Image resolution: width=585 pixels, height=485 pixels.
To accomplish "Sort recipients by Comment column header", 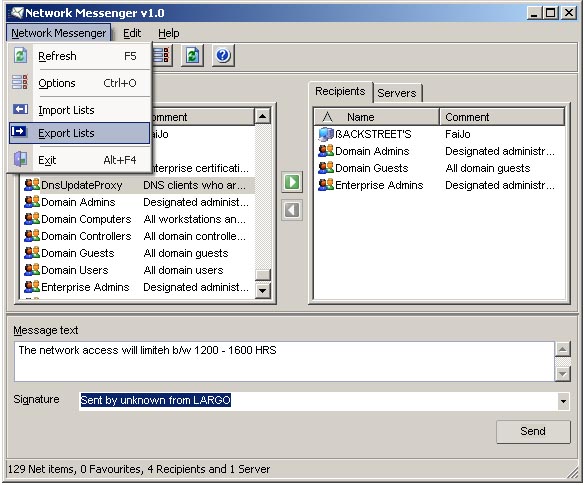I will pos(502,117).
